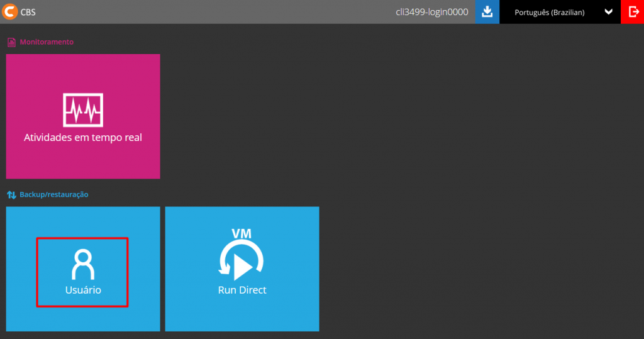Click the orange CBS logo icon

10,11
